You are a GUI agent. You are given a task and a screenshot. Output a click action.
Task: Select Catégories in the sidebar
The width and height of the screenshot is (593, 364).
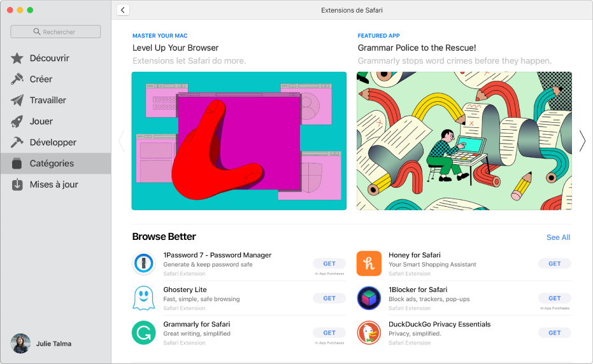[x=55, y=164]
